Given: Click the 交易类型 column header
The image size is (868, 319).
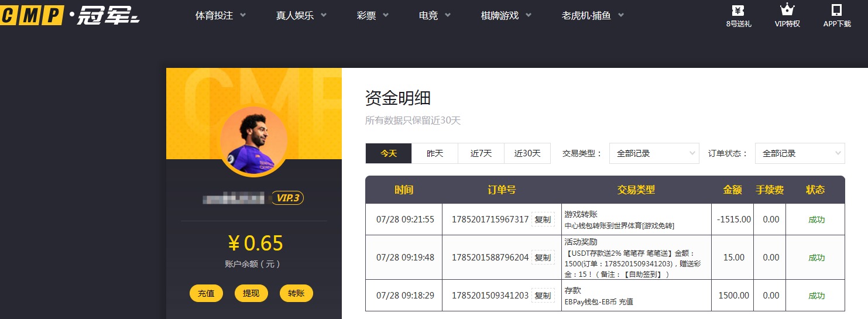Looking at the screenshot, I should 636,190.
